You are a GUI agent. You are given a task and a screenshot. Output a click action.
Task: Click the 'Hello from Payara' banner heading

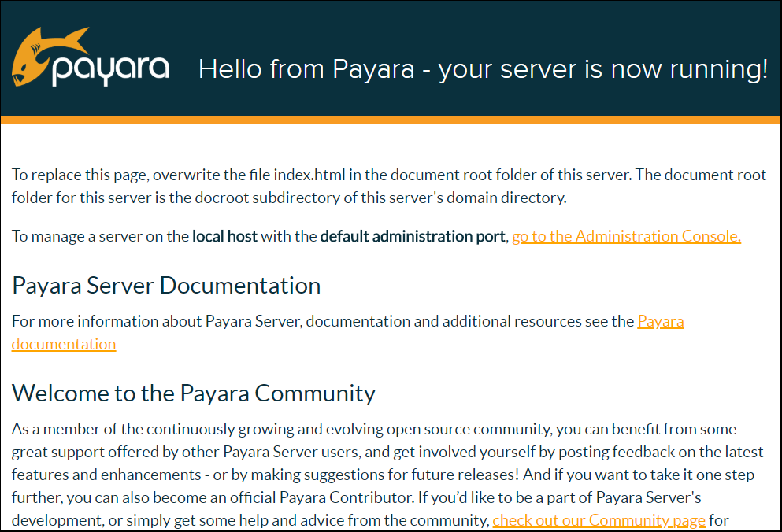tap(483, 69)
